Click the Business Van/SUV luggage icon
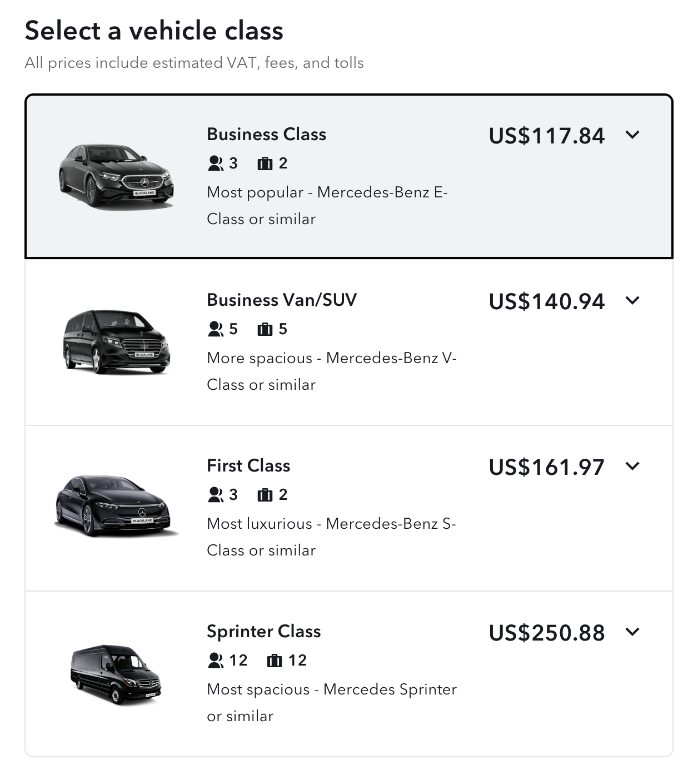698x784 pixels. 265,329
